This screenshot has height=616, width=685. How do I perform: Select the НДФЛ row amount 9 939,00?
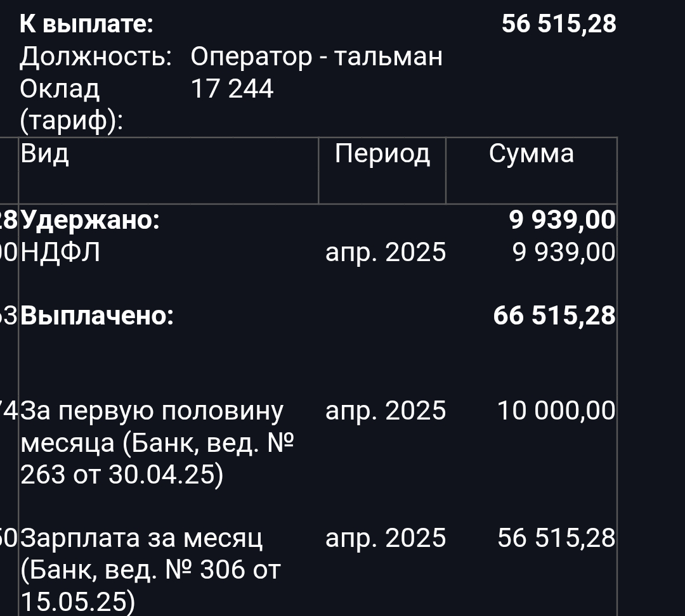point(563,253)
